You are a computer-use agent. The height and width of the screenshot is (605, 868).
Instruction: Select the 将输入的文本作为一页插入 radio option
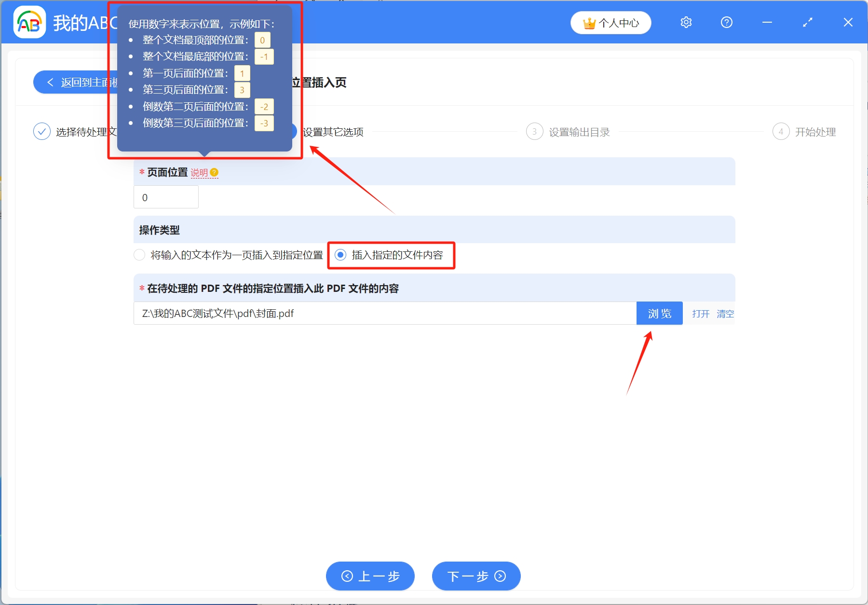tap(139, 255)
